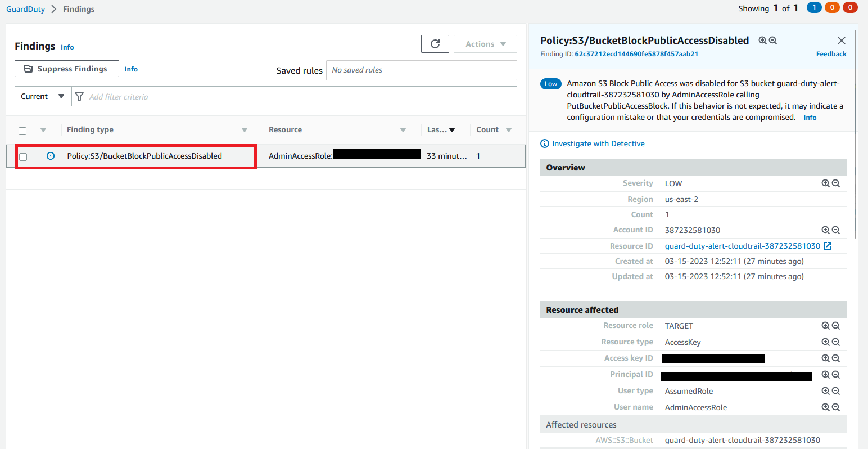Click the zoom-out icon on the Access key ID row
This screenshot has height=449, width=868.
point(836,358)
